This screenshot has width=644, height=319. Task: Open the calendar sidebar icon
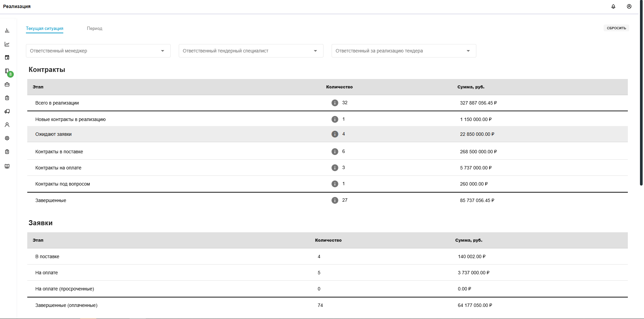[7, 57]
